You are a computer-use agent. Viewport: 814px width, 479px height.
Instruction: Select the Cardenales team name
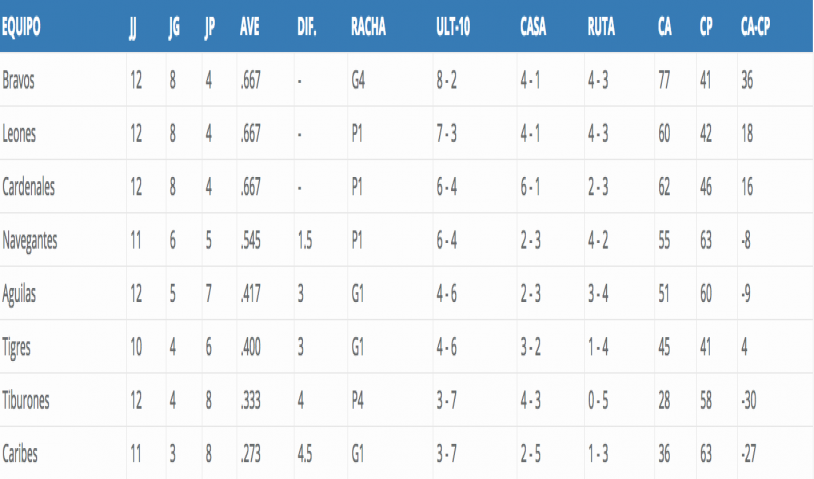27,187
